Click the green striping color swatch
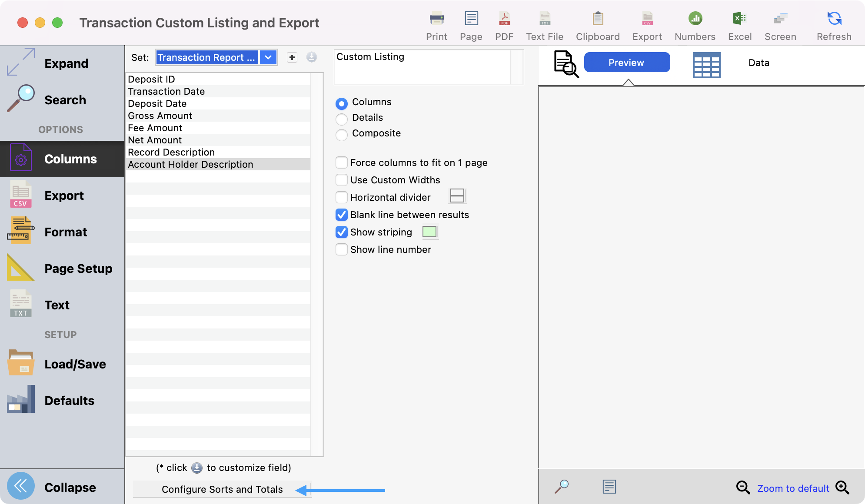The height and width of the screenshot is (504, 865). [429, 232]
